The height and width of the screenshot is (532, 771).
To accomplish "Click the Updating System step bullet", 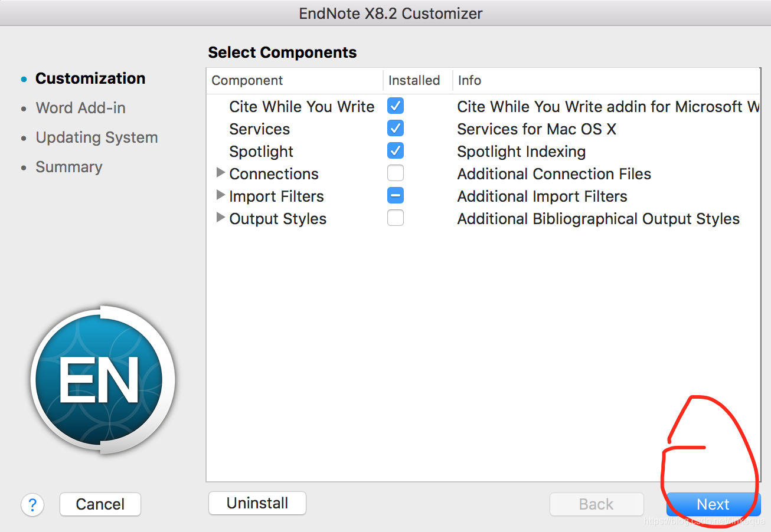I will [23, 137].
